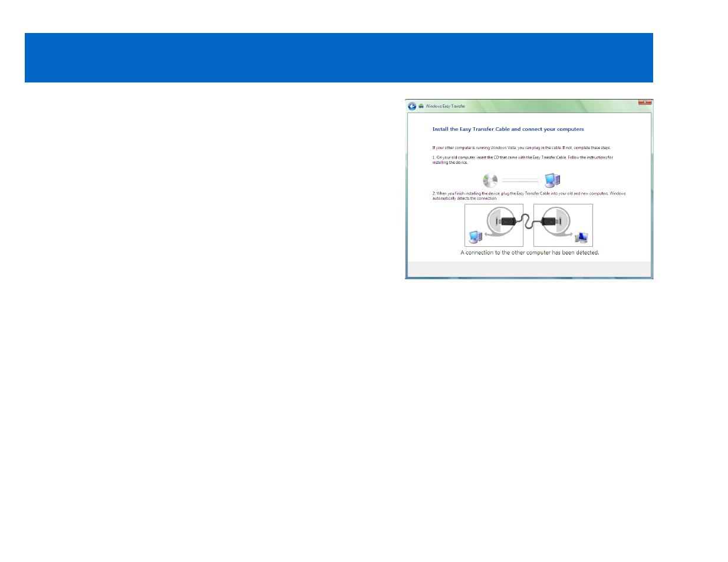This screenshot has width=728, height=562.
Task: Go back with the blue arrow button
Action: pos(412,107)
